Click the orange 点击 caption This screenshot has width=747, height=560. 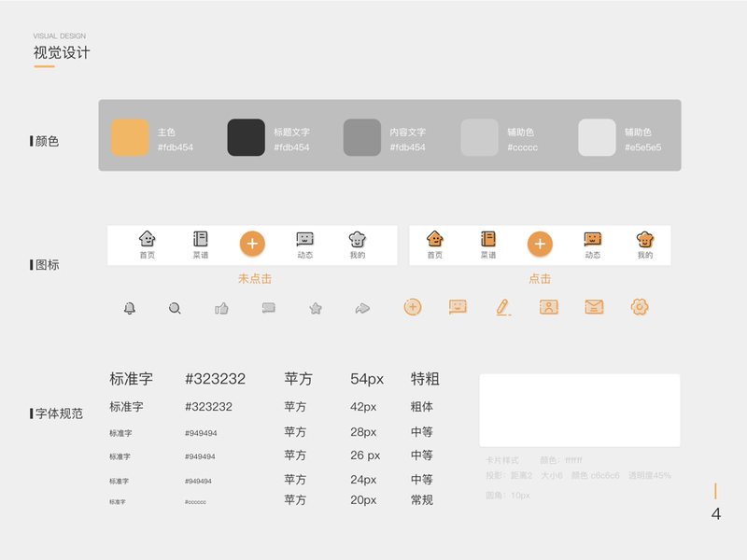click(540, 278)
